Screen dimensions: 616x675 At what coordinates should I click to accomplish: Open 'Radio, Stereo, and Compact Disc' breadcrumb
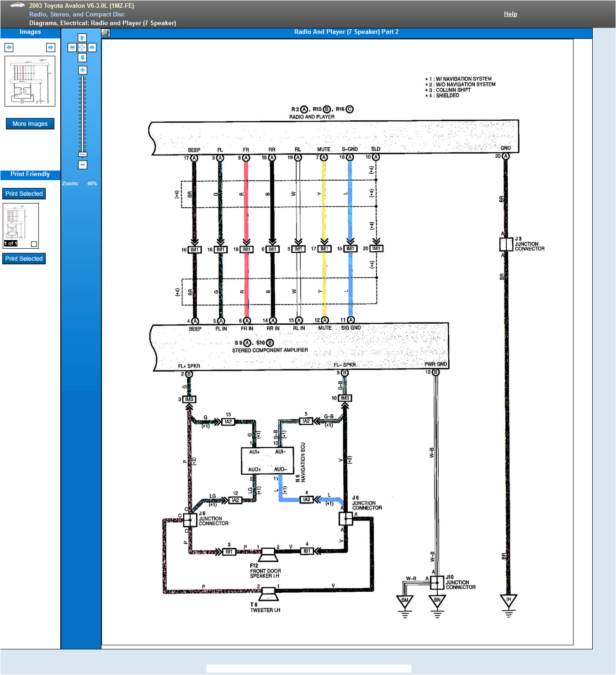pos(77,15)
